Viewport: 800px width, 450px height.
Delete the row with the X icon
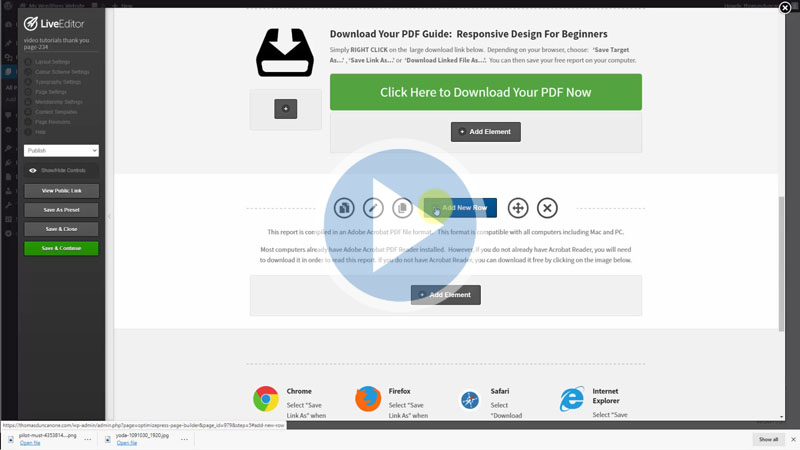pyautogui.click(x=547, y=208)
